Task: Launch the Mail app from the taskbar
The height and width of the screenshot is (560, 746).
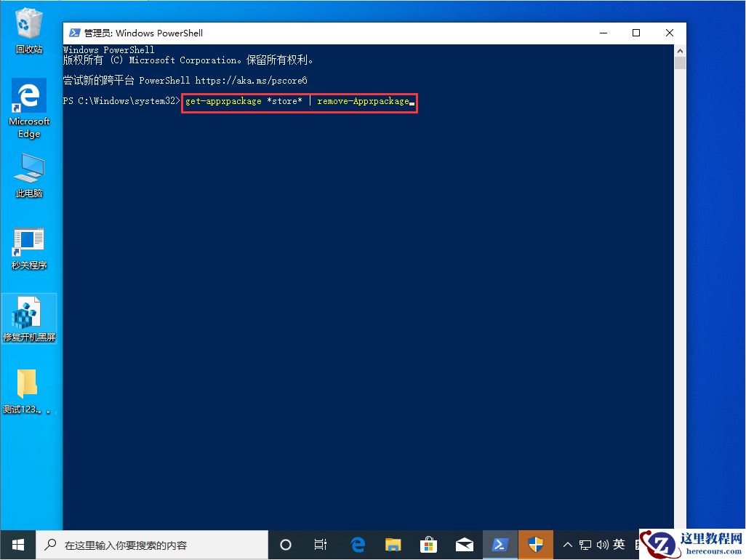Action: pyautogui.click(x=465, y=544)
